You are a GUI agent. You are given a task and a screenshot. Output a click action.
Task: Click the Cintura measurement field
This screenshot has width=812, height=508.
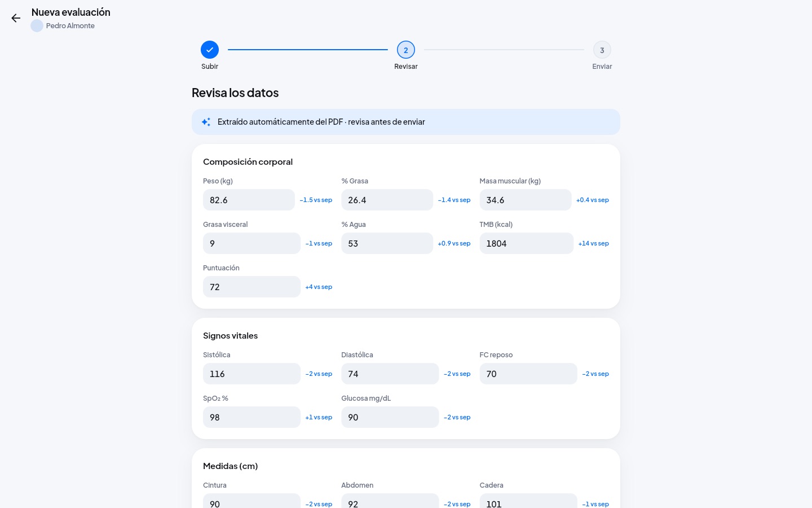tap(251, 501)
